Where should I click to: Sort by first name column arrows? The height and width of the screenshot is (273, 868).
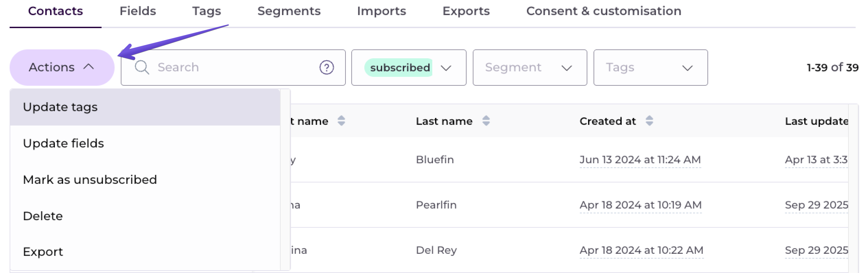coord(341,121)
